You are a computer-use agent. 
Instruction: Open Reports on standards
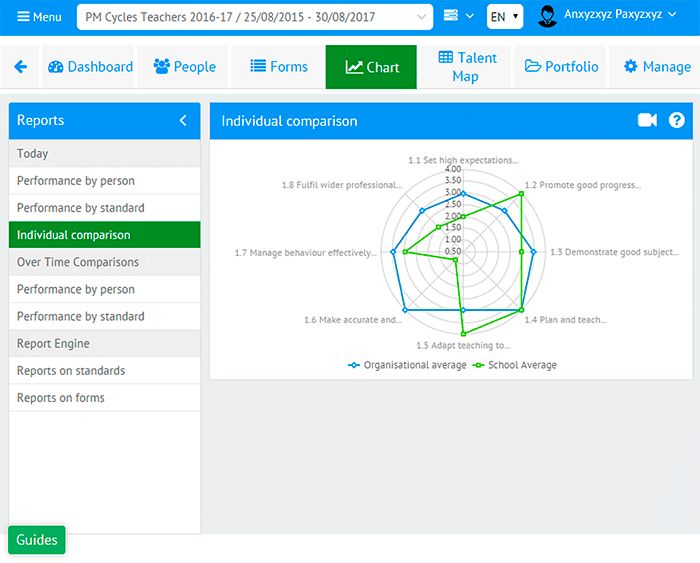click(104, 371)
